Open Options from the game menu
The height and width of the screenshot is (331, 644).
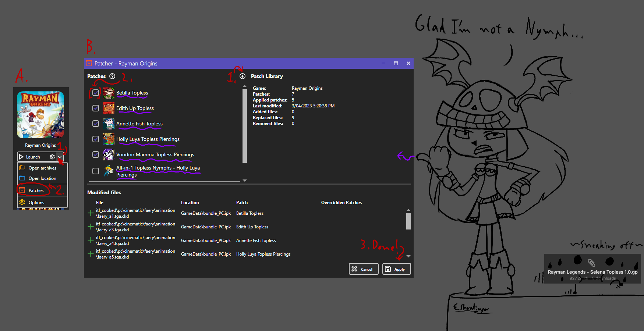pyautogui.click(x=42, y=202)
